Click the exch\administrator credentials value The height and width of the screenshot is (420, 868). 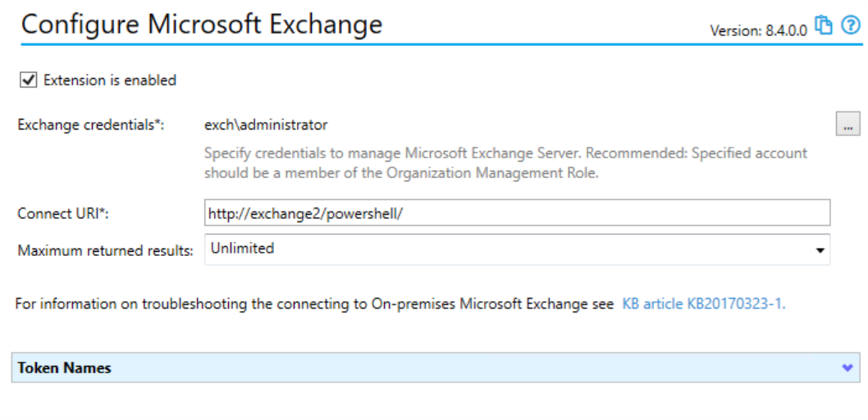coord(266,125)
